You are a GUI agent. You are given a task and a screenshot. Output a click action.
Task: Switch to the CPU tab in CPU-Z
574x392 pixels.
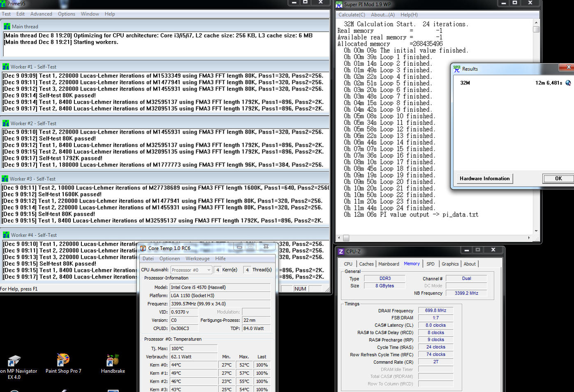[x=348, y=264]
